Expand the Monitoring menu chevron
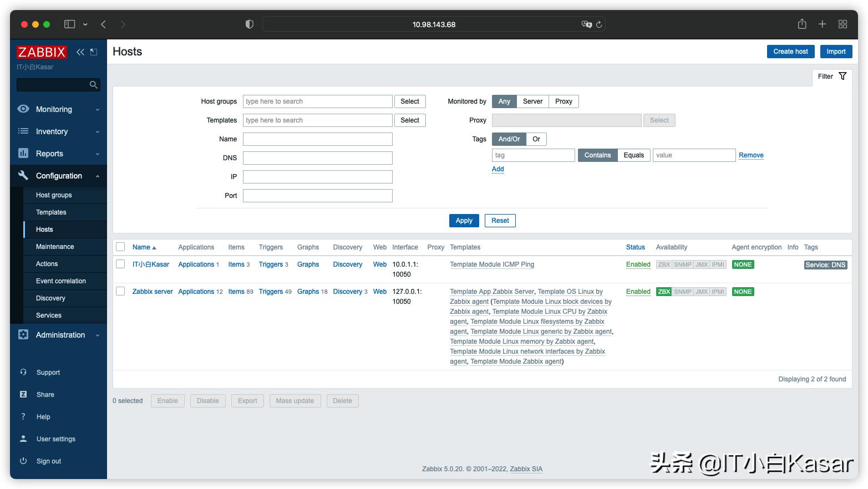Screen dimensions: 868x489 [98, 109]
